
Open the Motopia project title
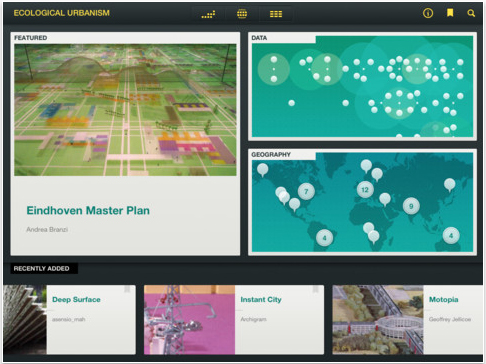tap(443, 299)
